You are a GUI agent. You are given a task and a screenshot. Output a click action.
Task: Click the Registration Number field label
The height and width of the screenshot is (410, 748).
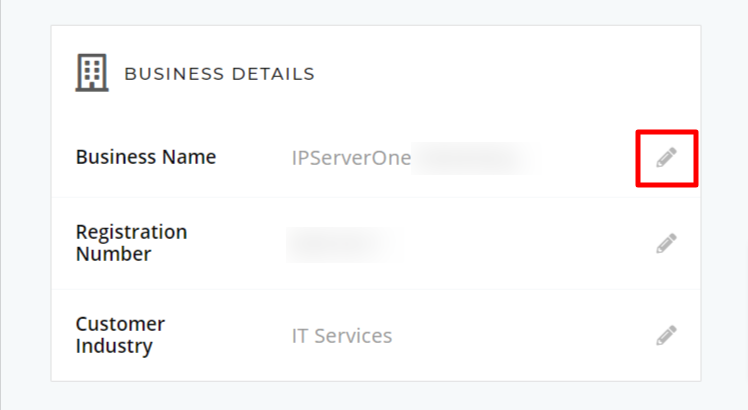tap(131, 243)
